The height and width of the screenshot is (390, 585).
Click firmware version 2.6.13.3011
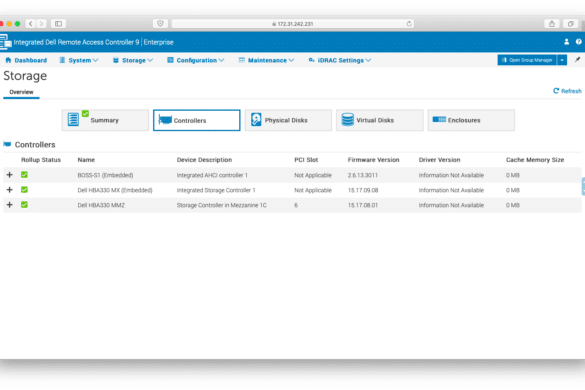(363, 175)
